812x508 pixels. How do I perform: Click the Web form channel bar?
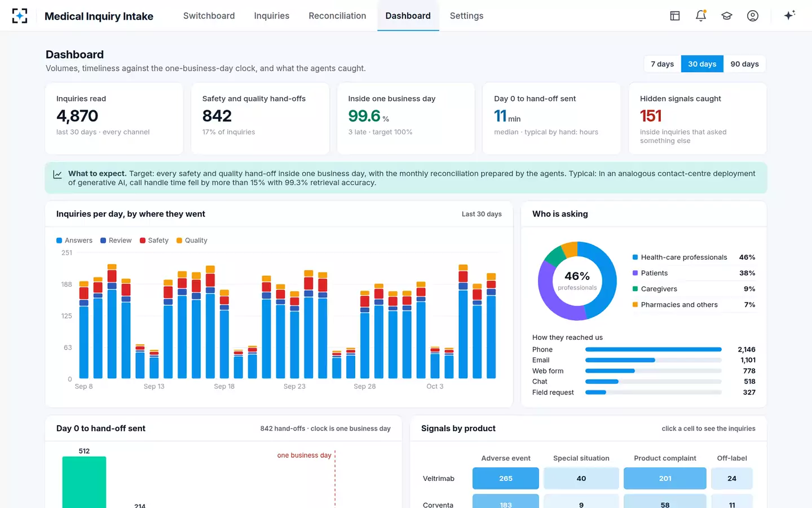click(x=654, y=371)
